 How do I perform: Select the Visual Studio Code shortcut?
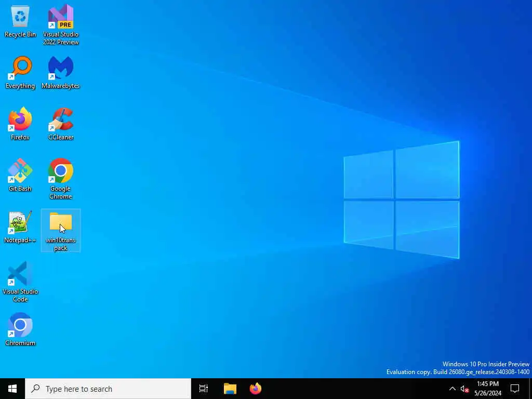(20, 282)
